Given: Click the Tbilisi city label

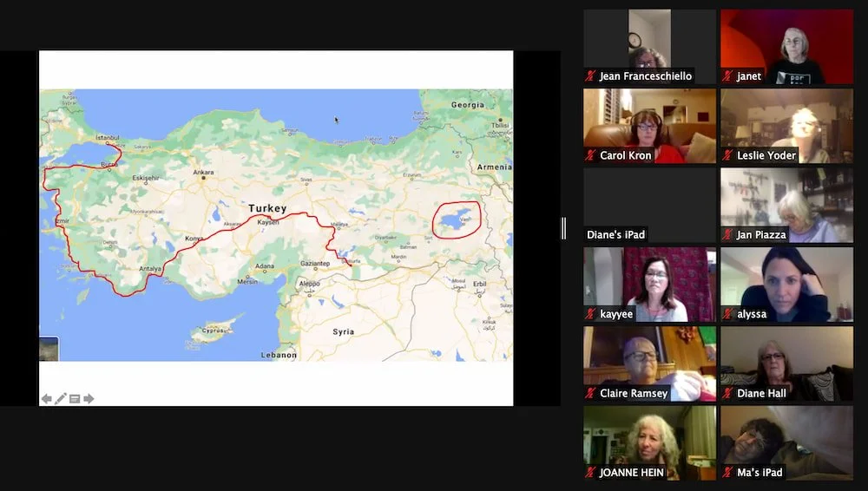Looking at the screenshot, I should pyautogui.click(x=500, y=125).
